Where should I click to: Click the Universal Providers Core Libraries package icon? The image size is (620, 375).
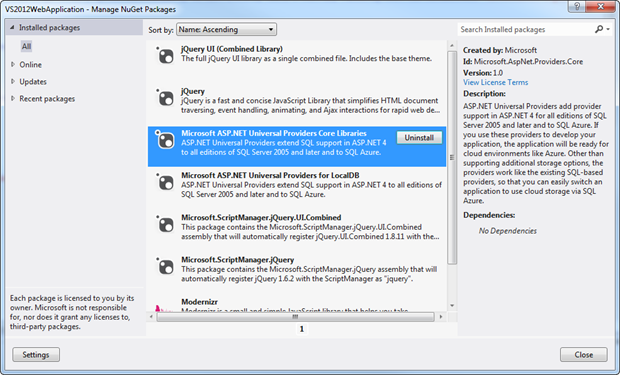pos(166,140)
